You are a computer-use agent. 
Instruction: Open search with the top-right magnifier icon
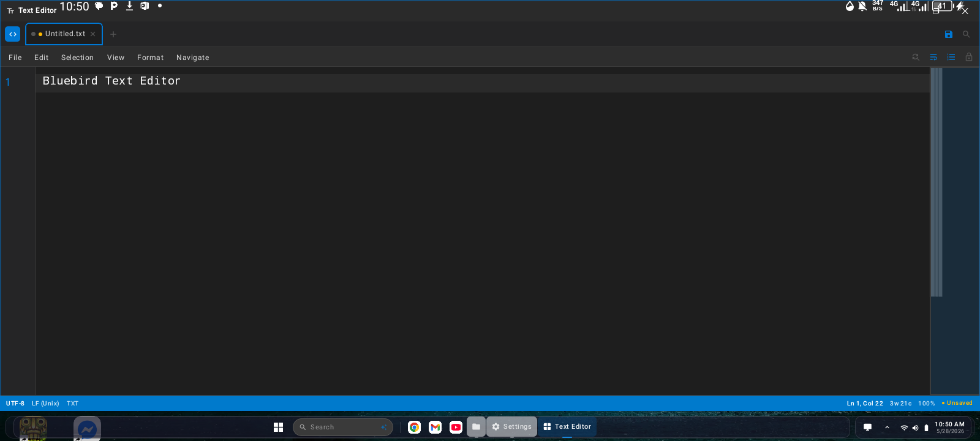click(x=967, y=34)
